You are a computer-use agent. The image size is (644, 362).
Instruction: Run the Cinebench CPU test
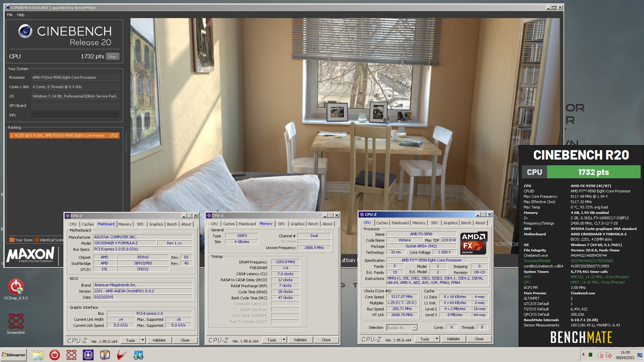[112, 57]
